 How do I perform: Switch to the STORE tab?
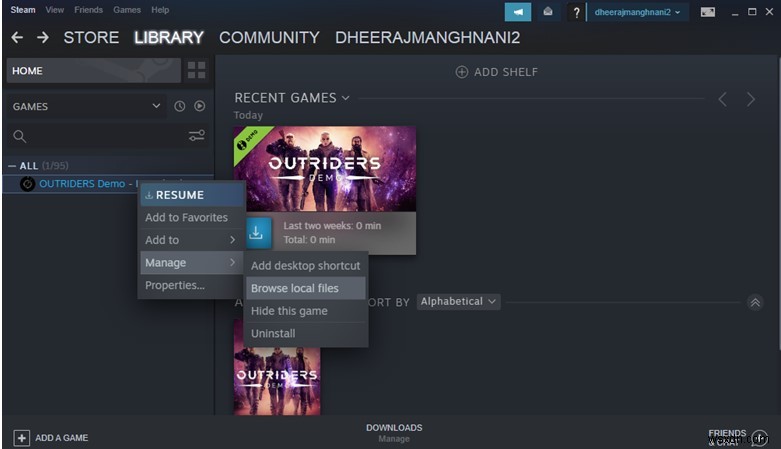point(91,37)
